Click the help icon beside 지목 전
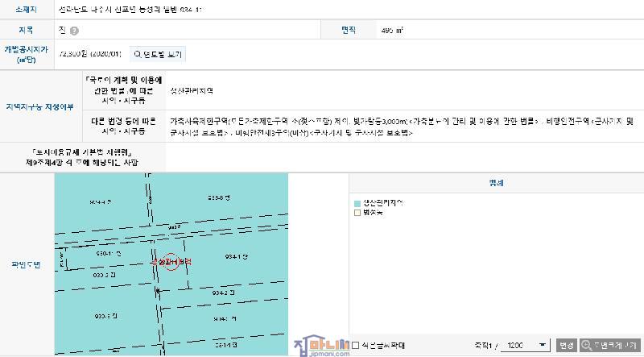This screenshot has height=357, width=644. [x=74, y=31]
